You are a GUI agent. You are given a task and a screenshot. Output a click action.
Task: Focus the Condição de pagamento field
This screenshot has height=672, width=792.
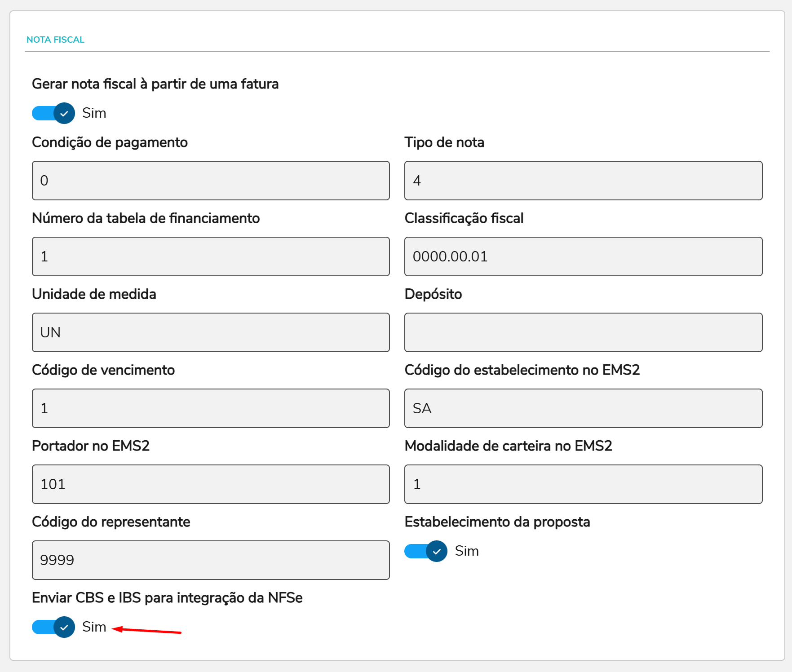click(x=211, y=181)
